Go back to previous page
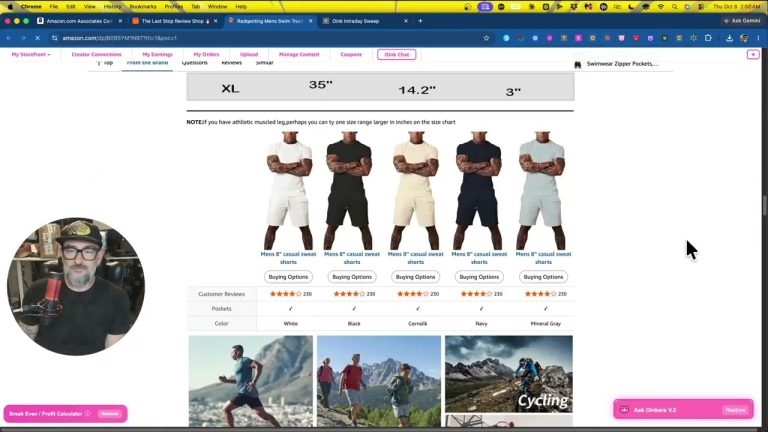The height and width of the screenshot is (432, 768). coord(9,38)
